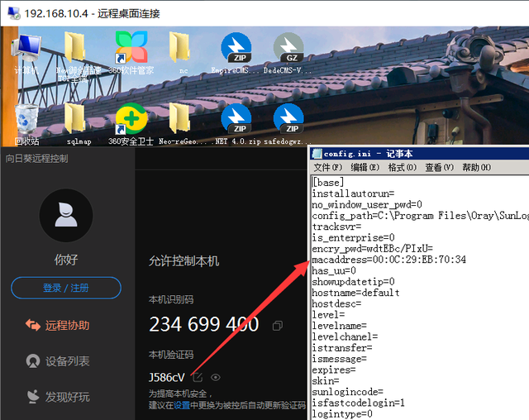The width and height of the screenshot is (529, 420).
Task: Open the safedogwz zip archive icon
Action: 288,124
